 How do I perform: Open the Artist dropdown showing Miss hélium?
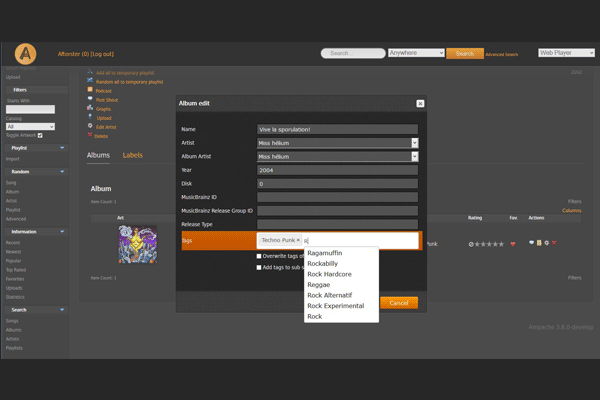[x=414, y=143]
